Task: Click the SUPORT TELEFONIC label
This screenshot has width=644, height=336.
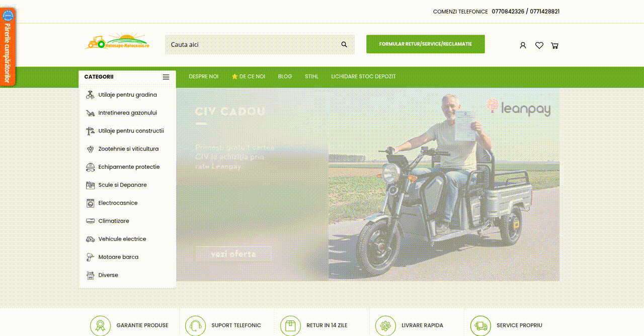Action: click(x=236, y=325)
